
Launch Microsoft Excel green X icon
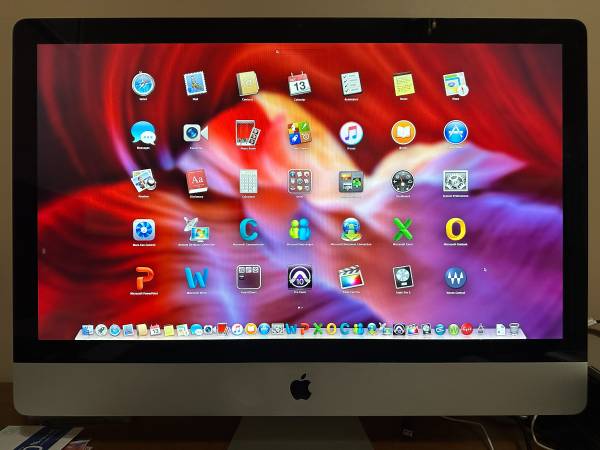403,229
